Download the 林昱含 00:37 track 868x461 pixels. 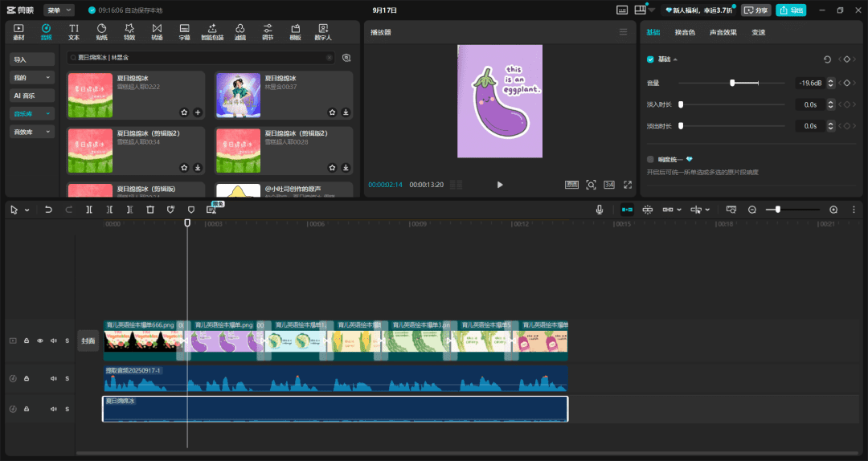346,112
